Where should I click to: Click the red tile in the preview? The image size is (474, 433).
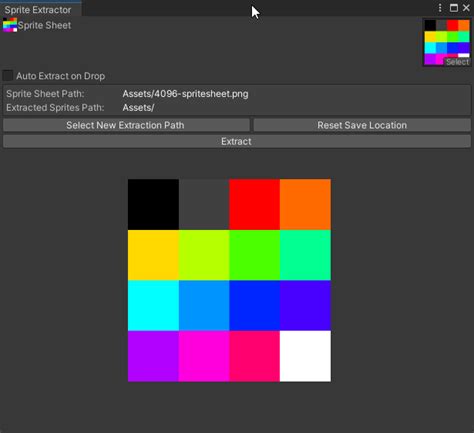[x=255, y=204]
